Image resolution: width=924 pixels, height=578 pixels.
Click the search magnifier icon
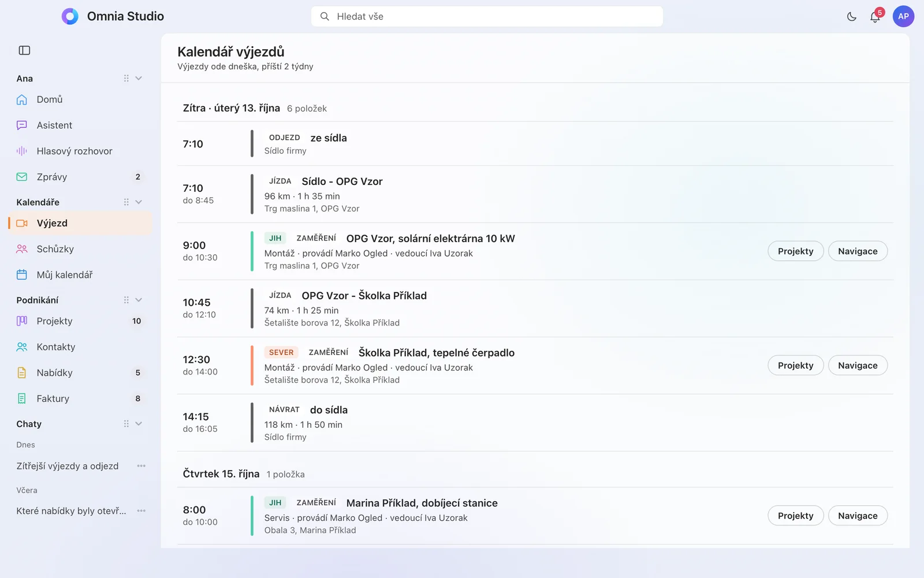tap(325, 16)
